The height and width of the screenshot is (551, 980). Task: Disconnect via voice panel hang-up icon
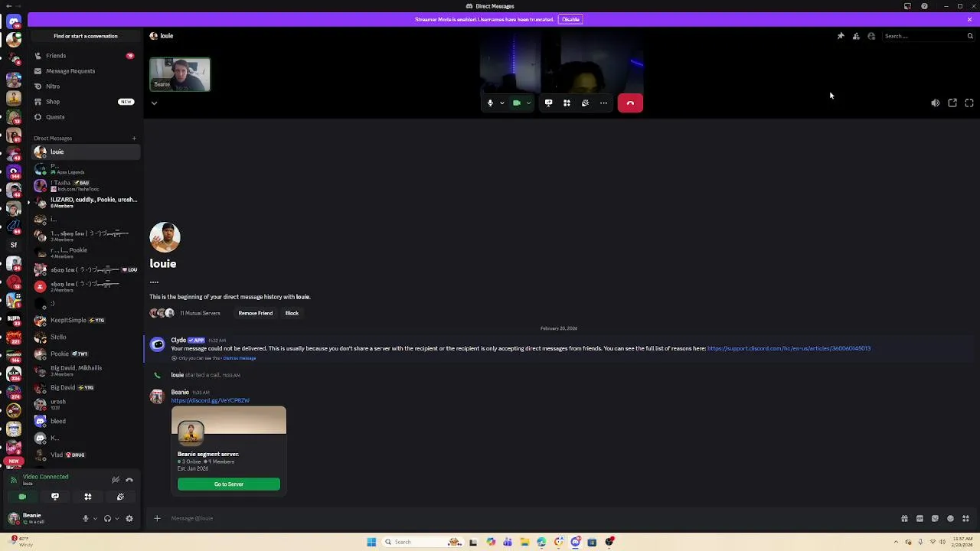click(x=129, y=480)
